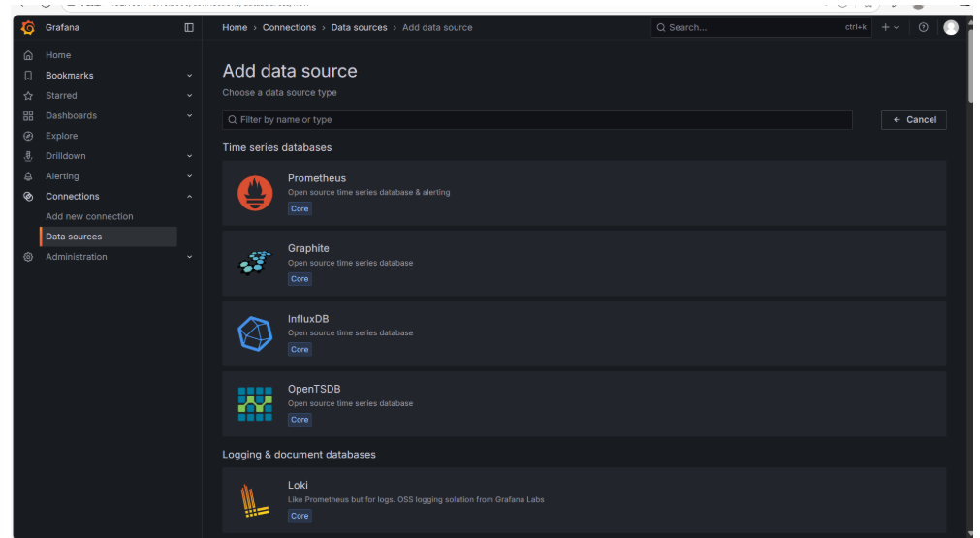Click Loki data source title
The width and height of the screenshot is (980, 538).
tap(299, 485)
